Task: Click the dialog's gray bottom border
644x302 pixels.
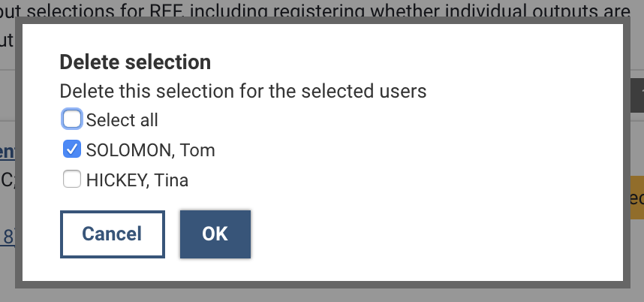Action: (323, 285)
